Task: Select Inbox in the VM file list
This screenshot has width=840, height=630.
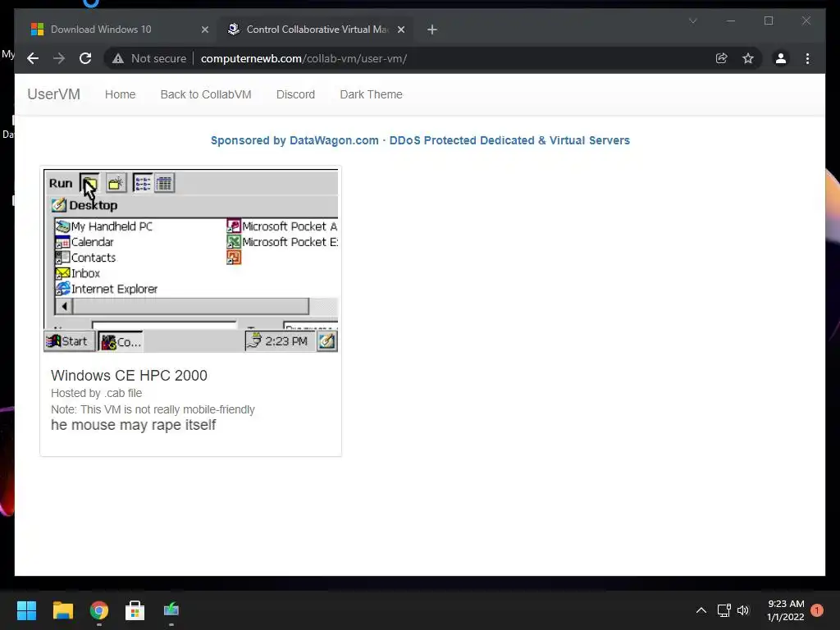Action: coord(78,273)
